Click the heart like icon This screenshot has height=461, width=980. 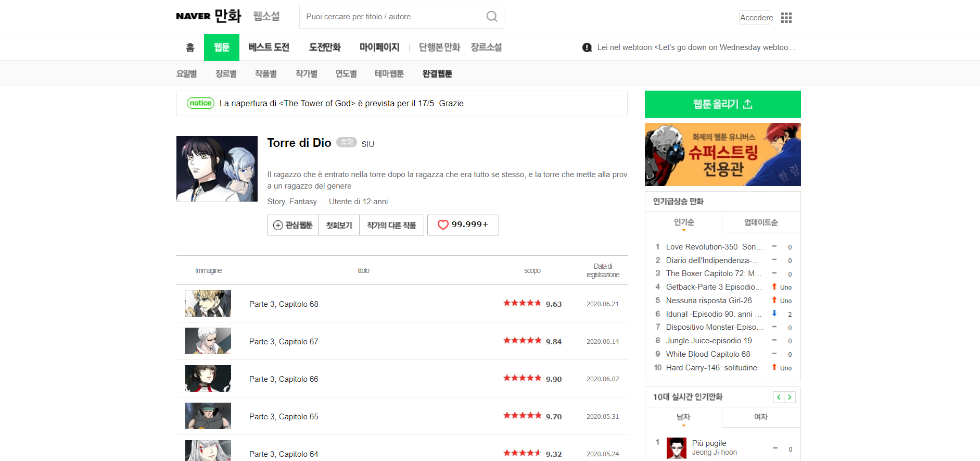click(x=443, y=225)
